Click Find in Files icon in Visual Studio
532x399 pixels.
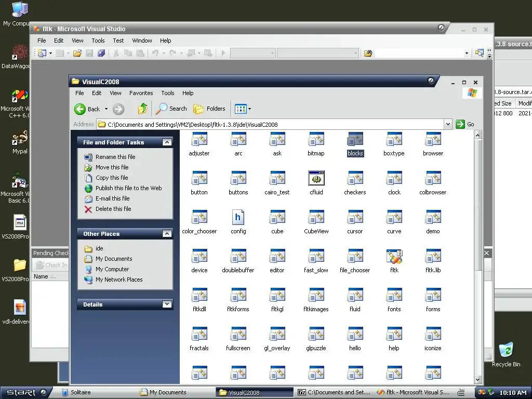[368, 53]
